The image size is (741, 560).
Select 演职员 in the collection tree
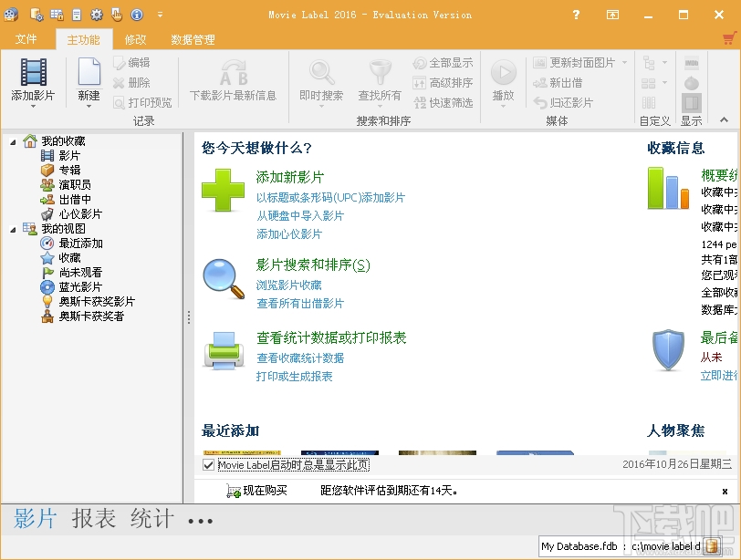pos(66,184)
